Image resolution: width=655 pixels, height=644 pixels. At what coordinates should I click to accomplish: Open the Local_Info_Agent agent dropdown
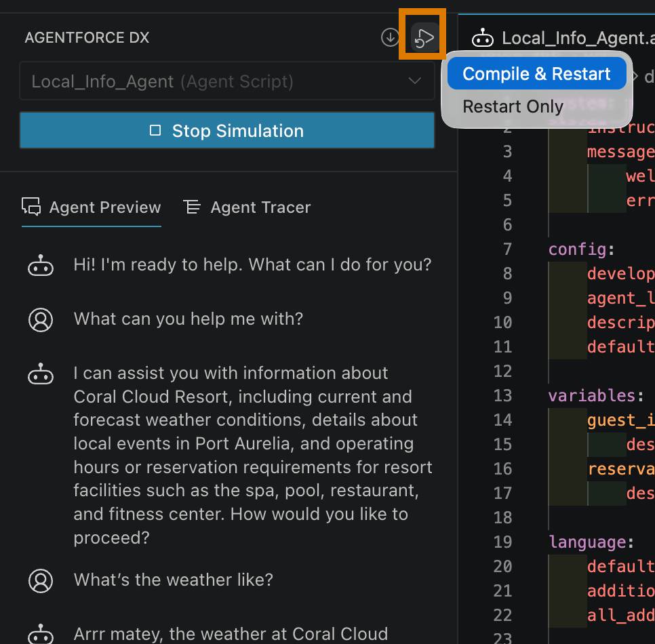[227, 81]
